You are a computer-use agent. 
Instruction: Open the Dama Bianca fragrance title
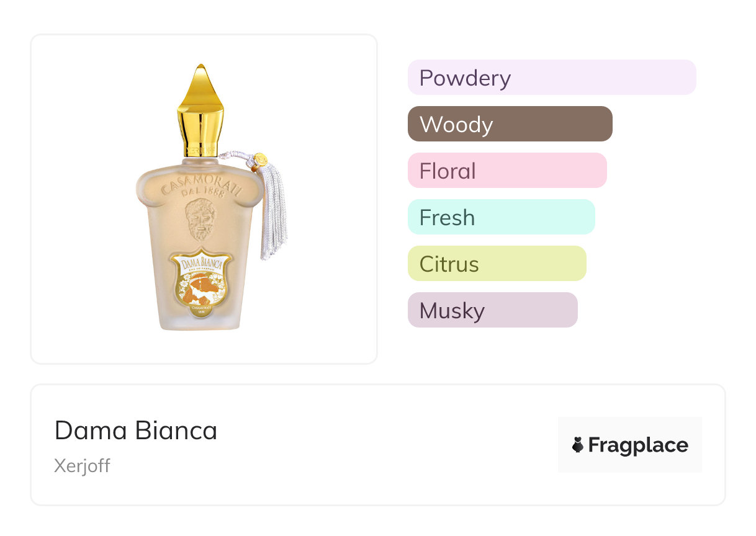(136, 431)
